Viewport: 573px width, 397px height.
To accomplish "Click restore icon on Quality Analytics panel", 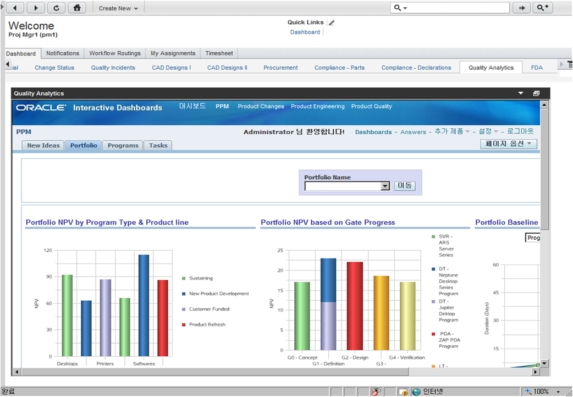I will point(536,94).
